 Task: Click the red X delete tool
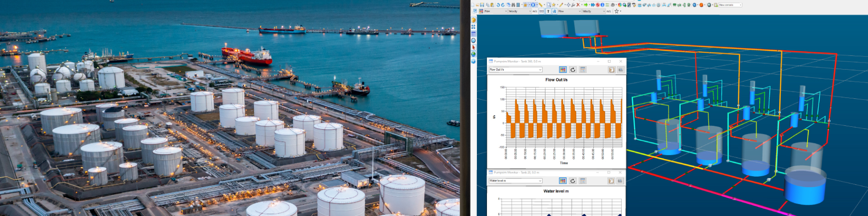(578, 5)
